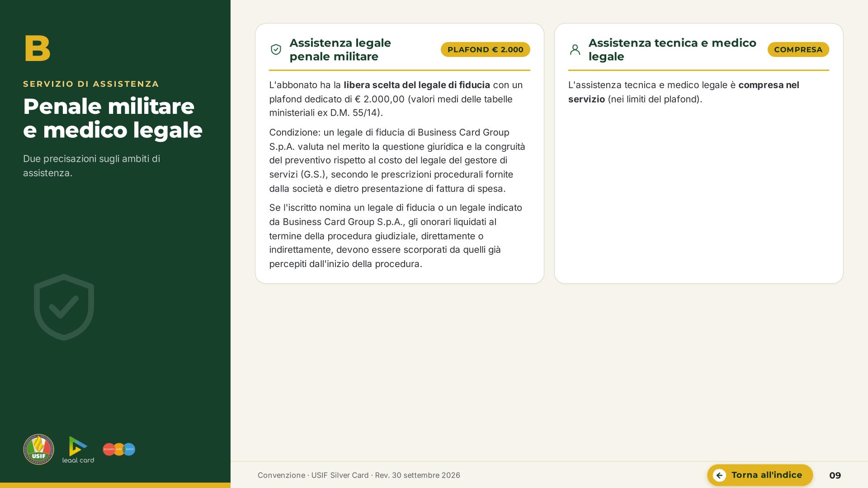The height and width of the screenshot is (488, 868).
Task: Click page number 09
Action: click(835, 475)
